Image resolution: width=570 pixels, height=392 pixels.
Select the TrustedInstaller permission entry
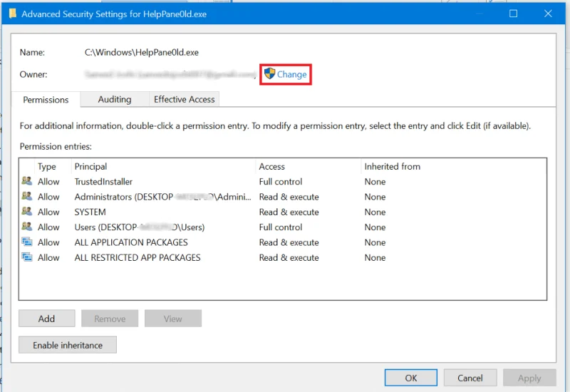[x=282, y=182]
